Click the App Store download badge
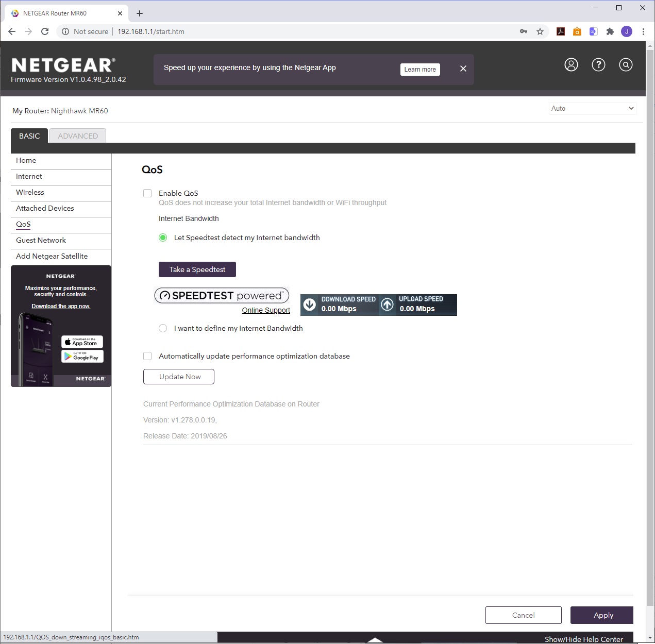Screen dimensions: 655x644 82,342
